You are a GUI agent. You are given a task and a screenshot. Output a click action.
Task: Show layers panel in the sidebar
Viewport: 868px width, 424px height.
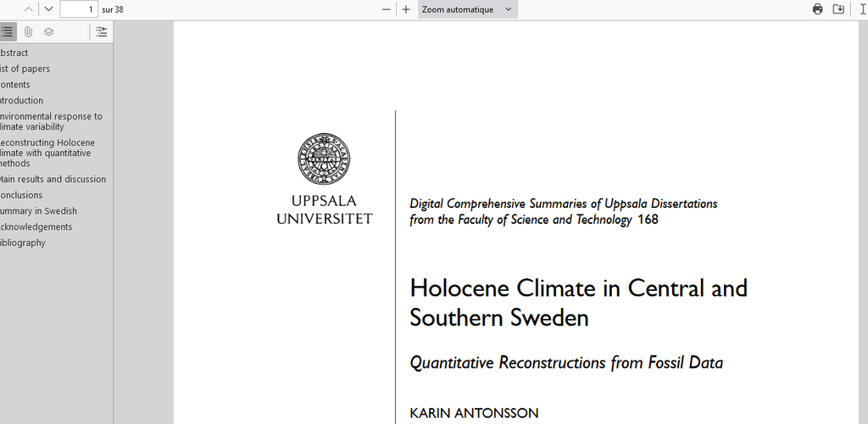48,32
